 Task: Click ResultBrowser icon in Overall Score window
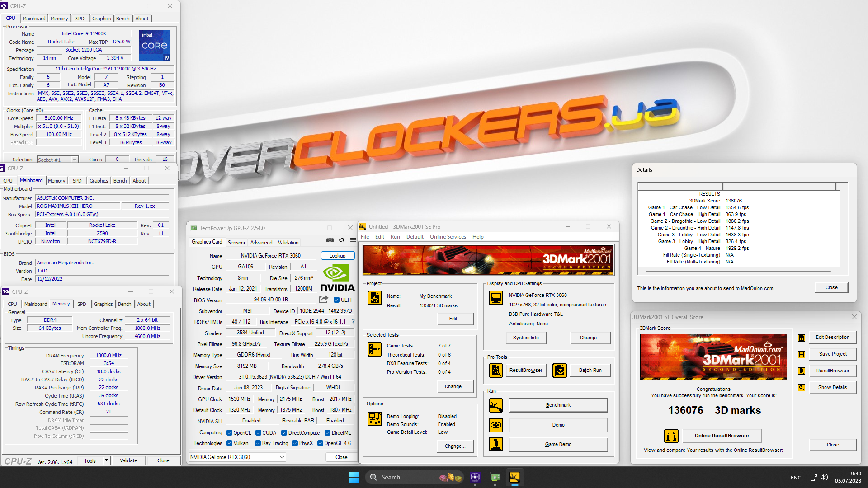click(x=802, y=371)
